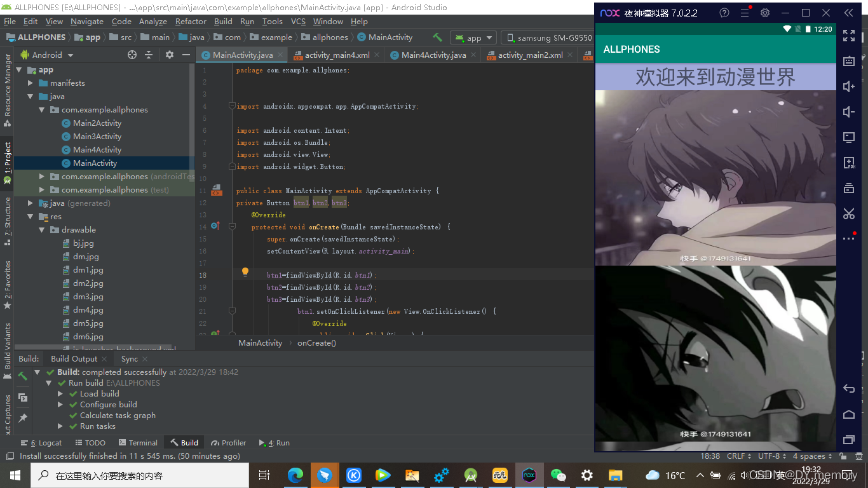Open the 6: Logcat tool window
Viewport: 868px width, 488px height.
tap(41, 443)
